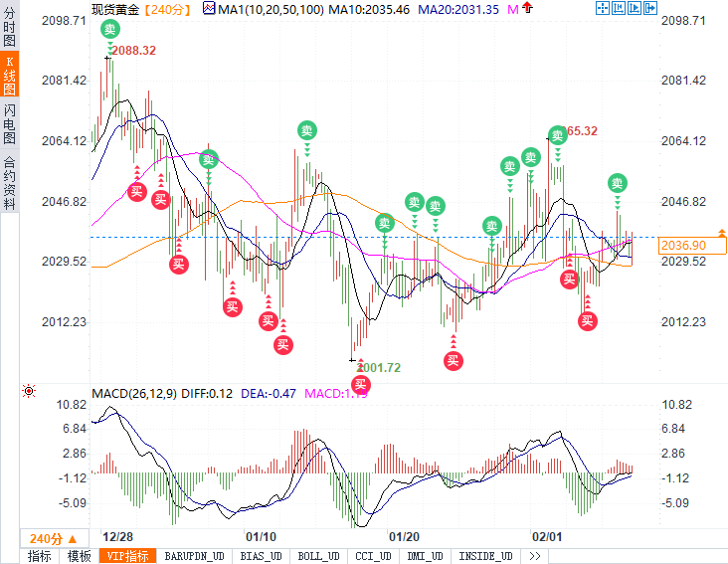Image resolution: width=728 pixels, height=564 pixels.
Task: Select the 模板 tab at the bottom
Action: click(79, 556)
